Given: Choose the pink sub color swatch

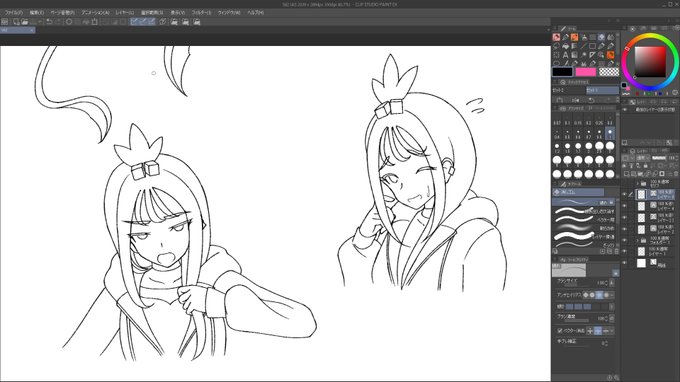Looking at the screenshot, I should point(586,72).
